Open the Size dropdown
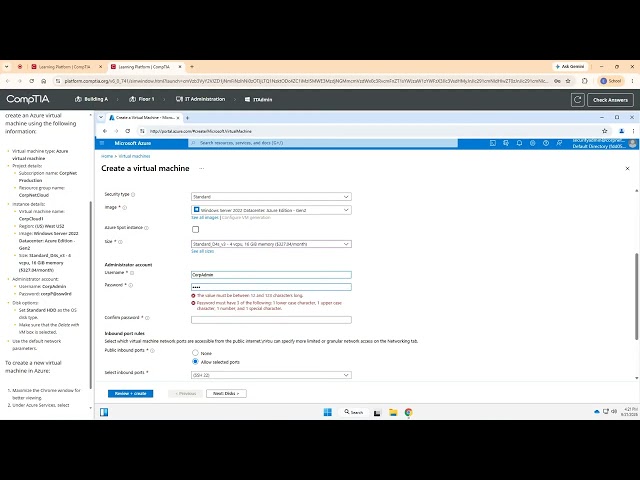The image size is (640, 480). tap(271, 244)
